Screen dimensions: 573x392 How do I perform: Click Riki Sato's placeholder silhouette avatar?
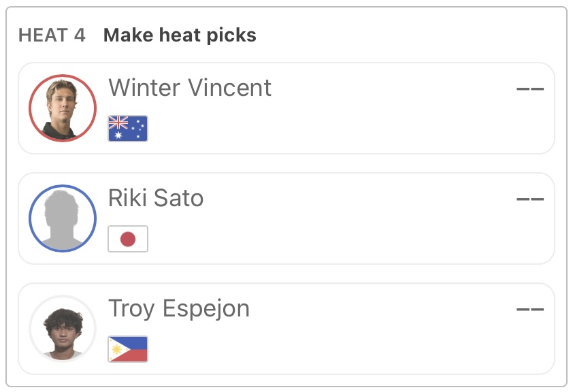(x=63, y=218)
